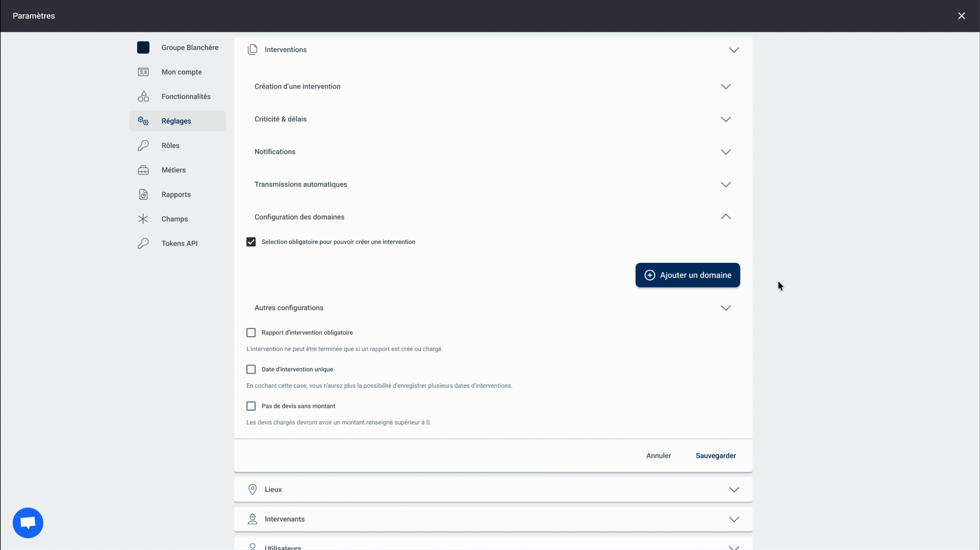
Task: Click Sauvegarder to save settings
Action: coord(716,456)
